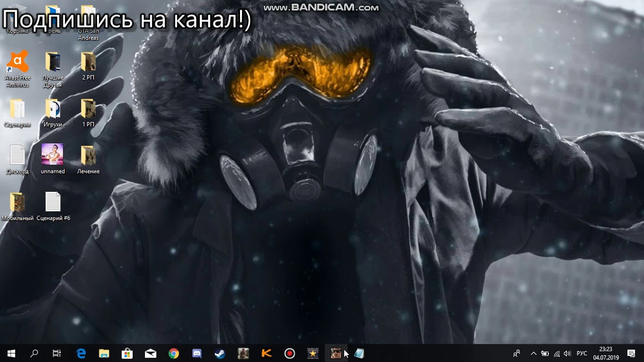The width and height of the screenshot is (644, 362).
Task: Open the Windows Start menu
Action: point(11,353)
